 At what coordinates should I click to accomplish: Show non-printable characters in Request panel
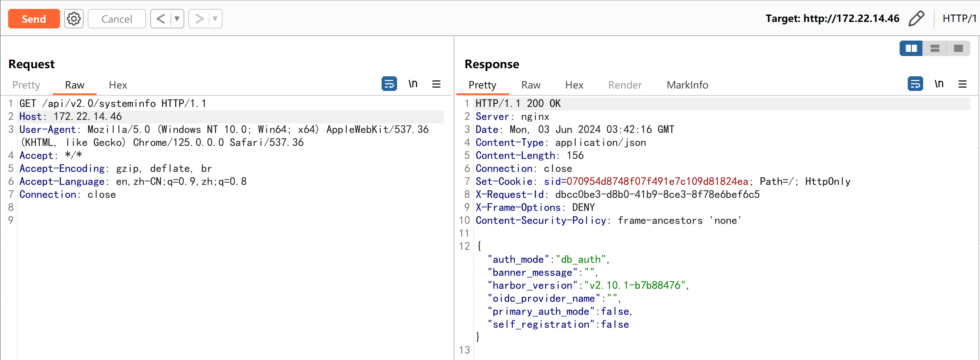(x=413, y=84)
